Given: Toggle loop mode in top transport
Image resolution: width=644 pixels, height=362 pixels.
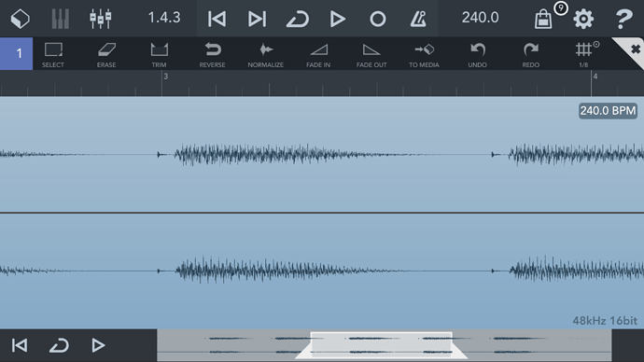Looking at the screenshot, I should pos(298,19).
